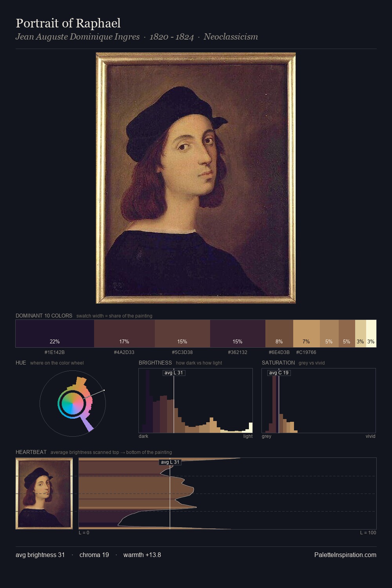Click the hex code label #5C3D38
This screenshot has width=392, height=588.
pos(182,352)
